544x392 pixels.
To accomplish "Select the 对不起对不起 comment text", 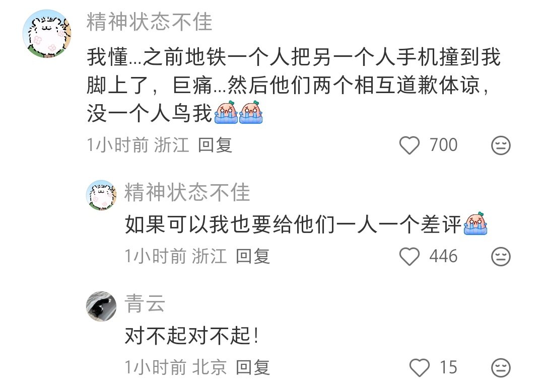I will 192,336.
